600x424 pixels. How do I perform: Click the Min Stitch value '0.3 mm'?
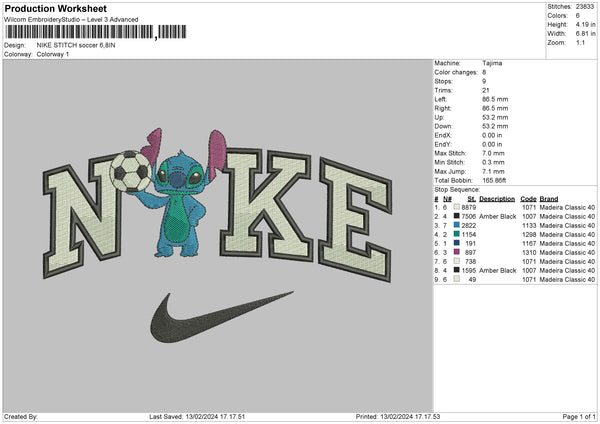click(x=493, y=162)
